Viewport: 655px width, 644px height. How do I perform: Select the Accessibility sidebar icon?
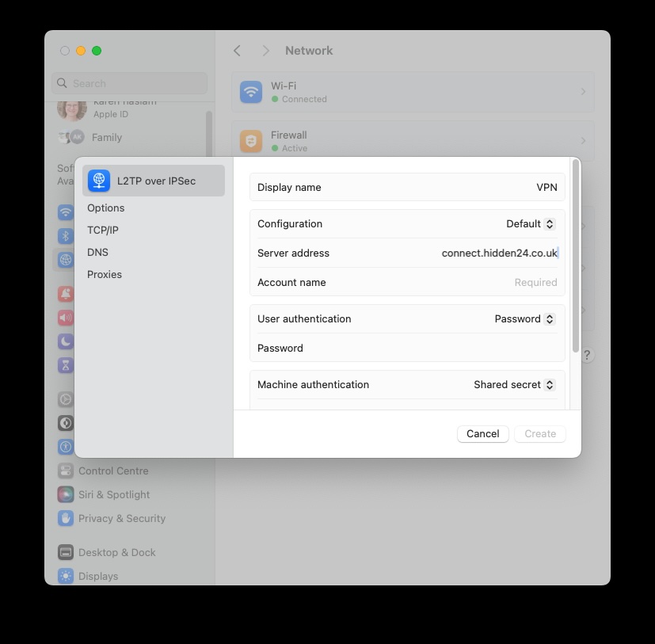66,447
